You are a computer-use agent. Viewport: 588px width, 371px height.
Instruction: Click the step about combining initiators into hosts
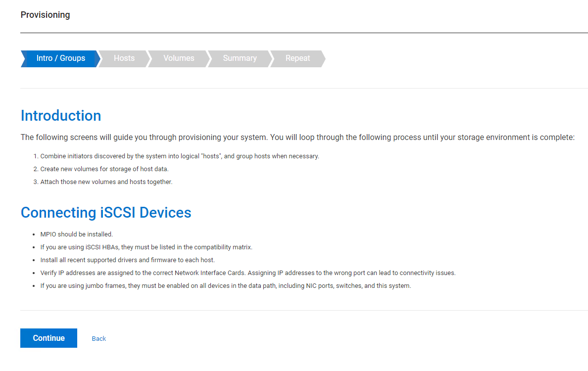[x=180, y=156]
